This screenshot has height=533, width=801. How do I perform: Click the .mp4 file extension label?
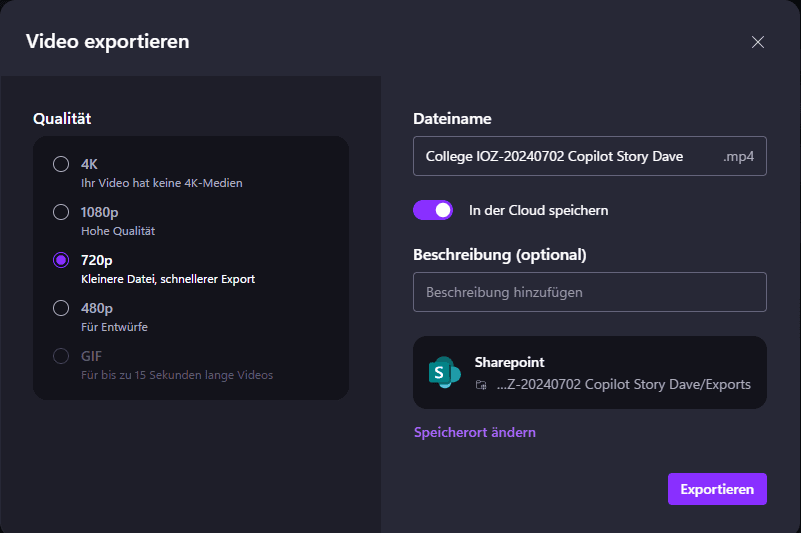(738, 157)
